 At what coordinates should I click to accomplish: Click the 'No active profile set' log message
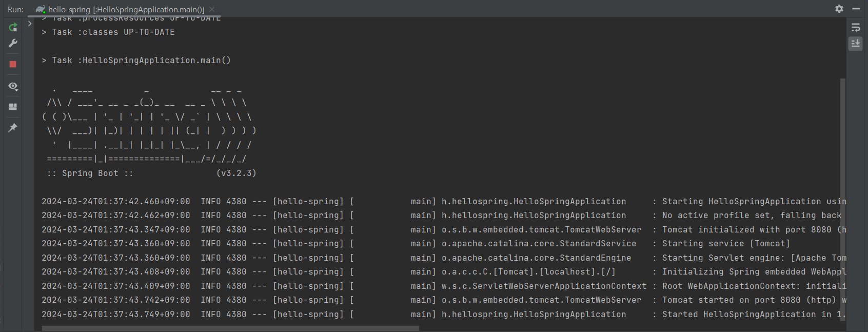click(x=752, y=216)
